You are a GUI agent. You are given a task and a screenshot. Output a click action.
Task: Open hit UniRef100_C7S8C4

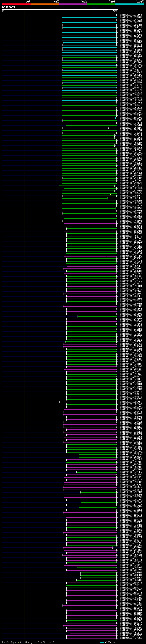[x=131, y=15]
